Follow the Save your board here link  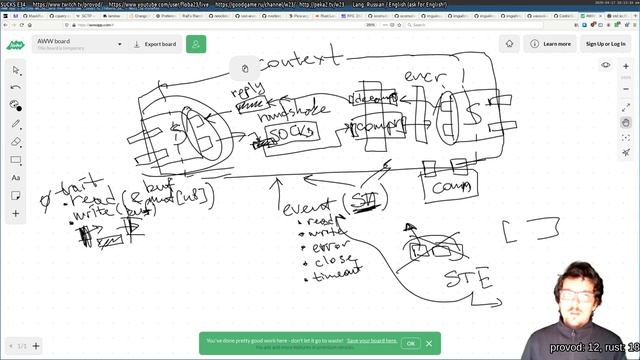(372, 340)
